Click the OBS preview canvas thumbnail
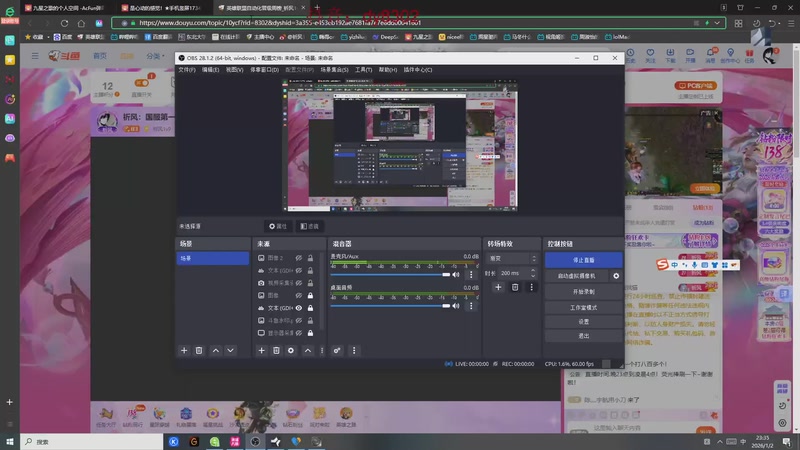Image resolution: width=800 pixels, height=450 pixels. click(401, 145)
